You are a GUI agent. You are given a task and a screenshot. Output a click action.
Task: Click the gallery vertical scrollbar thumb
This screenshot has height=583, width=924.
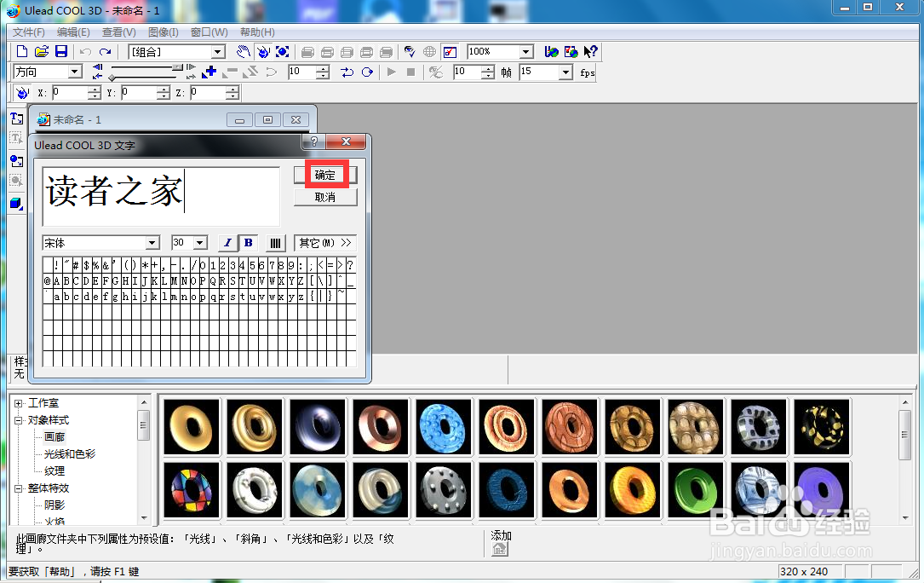tap(904, 435)
